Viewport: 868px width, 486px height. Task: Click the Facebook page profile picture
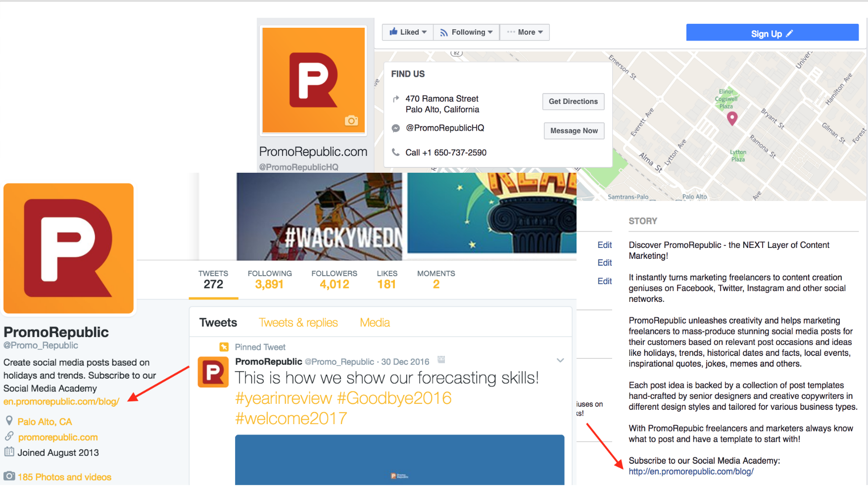313,80
